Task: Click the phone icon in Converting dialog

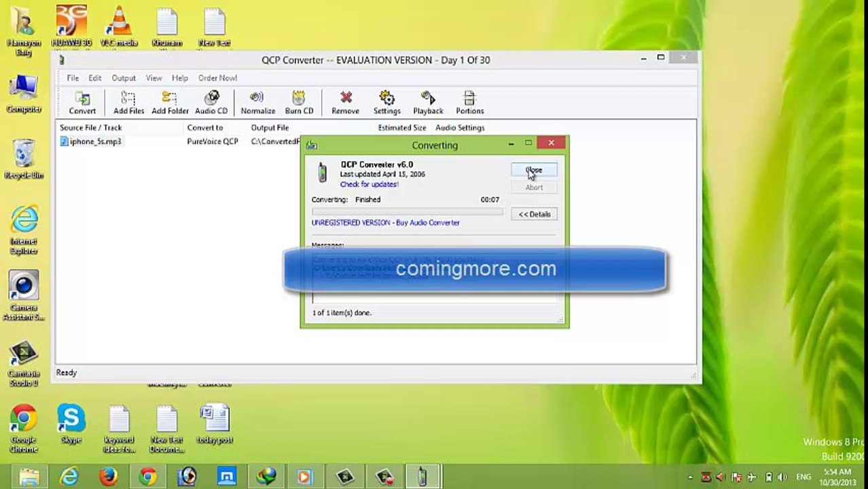Action: click(323, 173)
